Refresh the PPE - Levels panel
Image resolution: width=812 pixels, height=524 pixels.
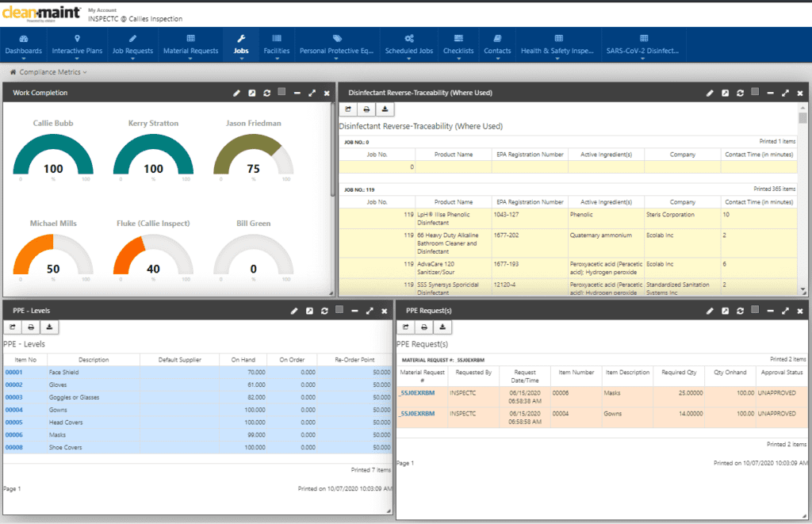pos(324,310)
